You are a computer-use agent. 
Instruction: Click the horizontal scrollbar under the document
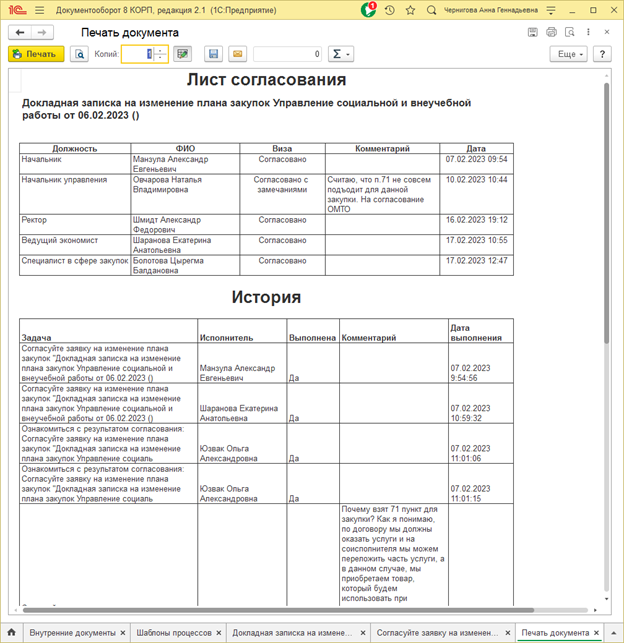pos(300,608)
